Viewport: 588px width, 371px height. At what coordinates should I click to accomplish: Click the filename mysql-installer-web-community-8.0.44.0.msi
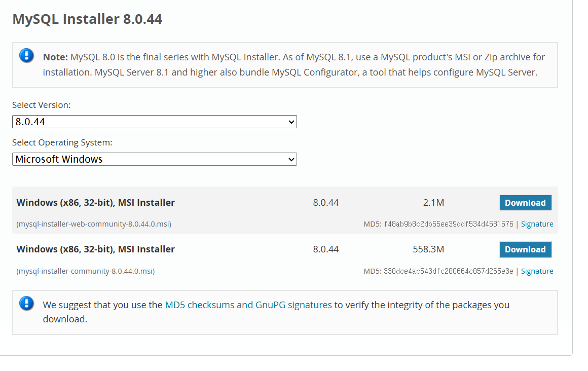pyautogui.click(x=94, y=224)
